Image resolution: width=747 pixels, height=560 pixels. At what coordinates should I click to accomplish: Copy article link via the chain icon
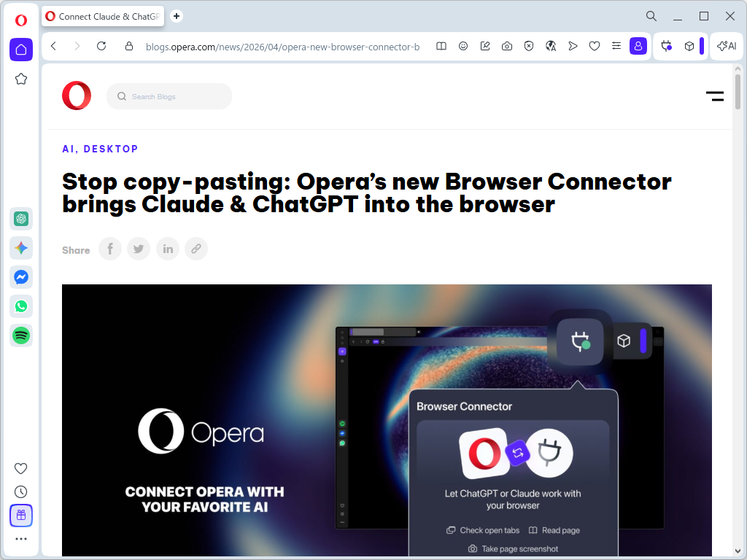pyautogui.click(x=196, y=249)
